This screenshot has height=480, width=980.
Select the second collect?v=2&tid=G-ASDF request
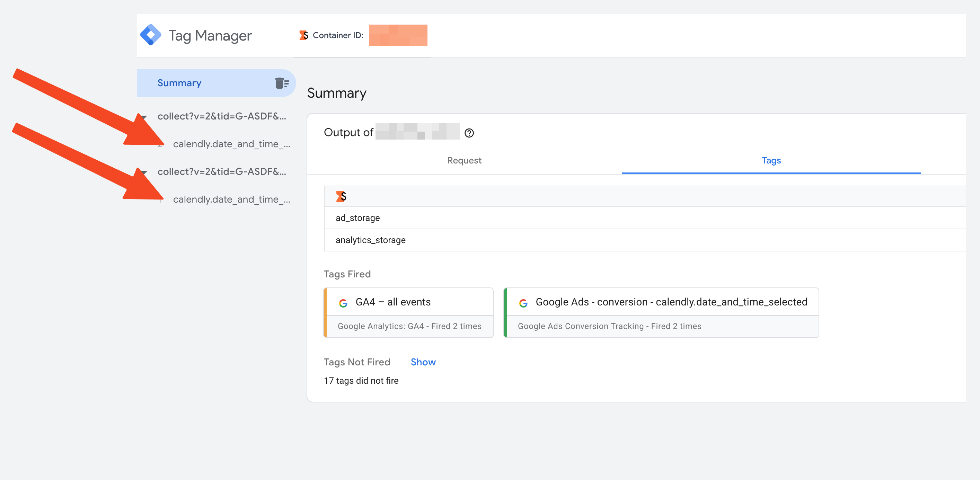tap(222, 172)
